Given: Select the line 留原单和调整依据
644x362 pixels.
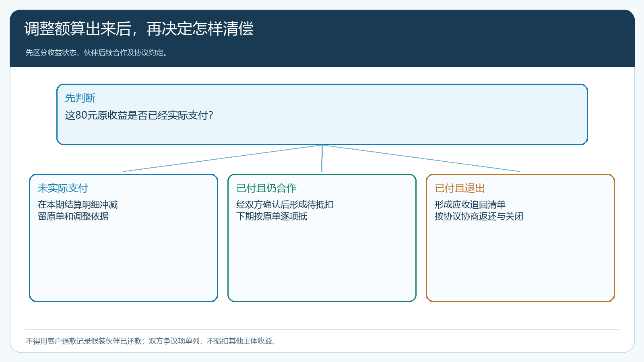Looking at the screenshot, I should [73, 216].
